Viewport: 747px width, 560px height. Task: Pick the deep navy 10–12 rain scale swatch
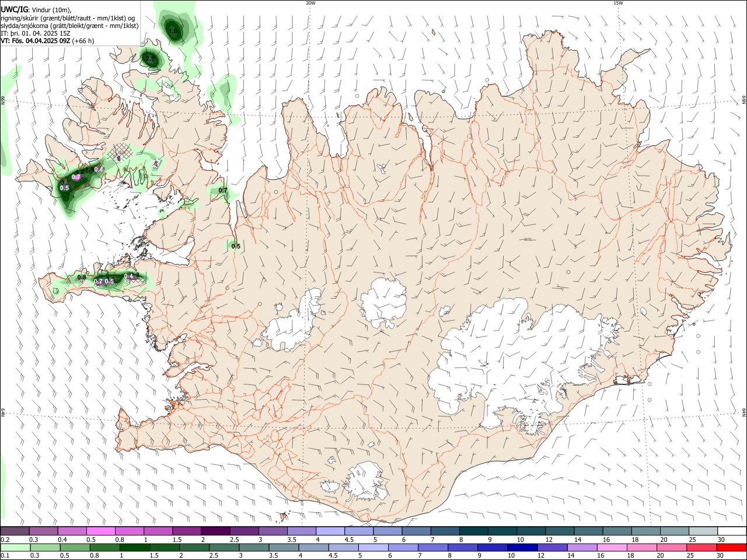523,548
